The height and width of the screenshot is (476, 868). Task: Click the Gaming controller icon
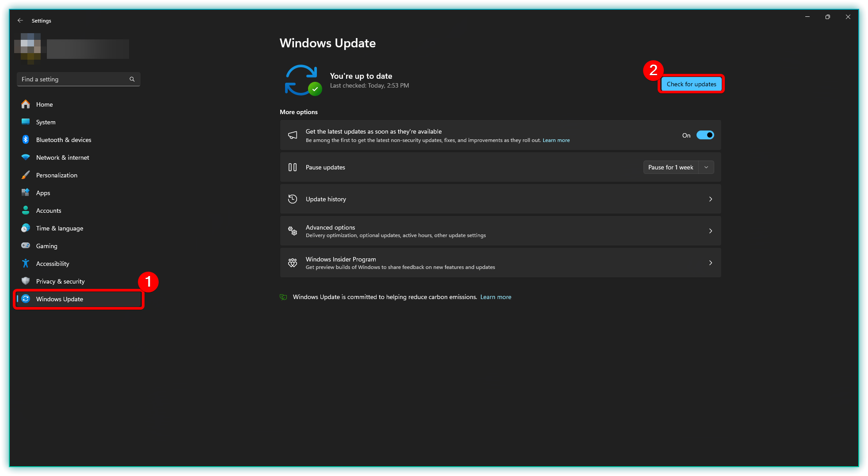click(x=26, y=246)
